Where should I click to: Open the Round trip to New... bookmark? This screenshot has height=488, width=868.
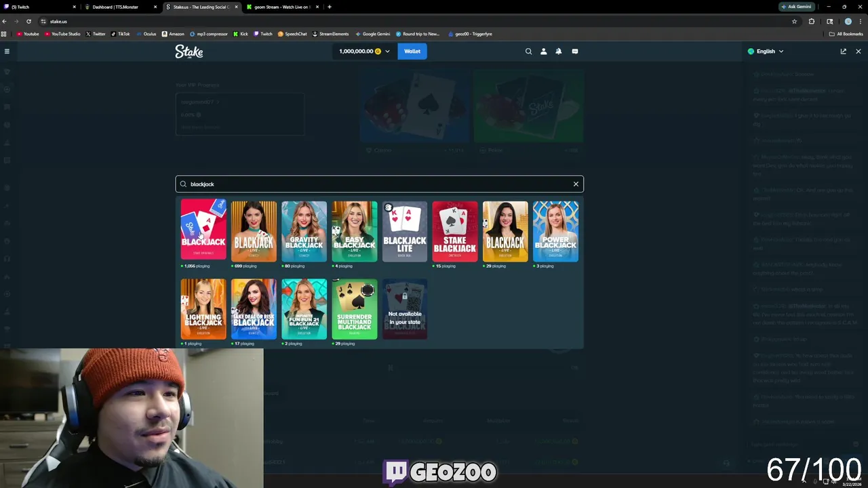(x=417, y=34)
